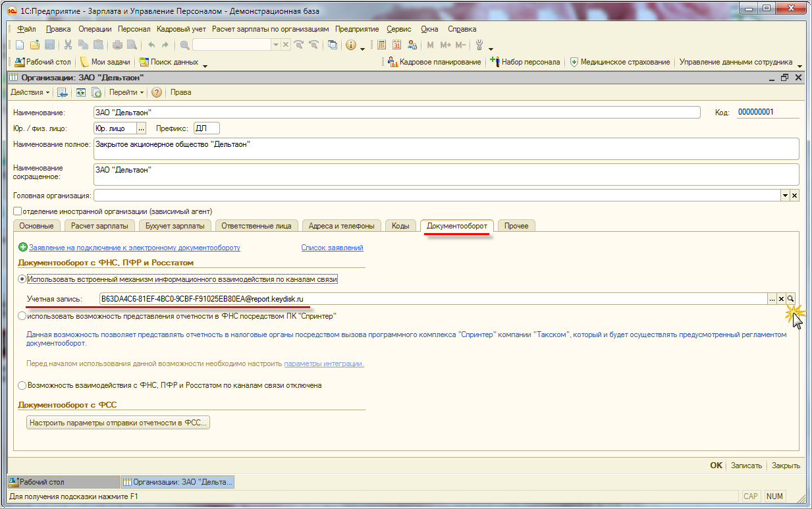The image size is (812, 509).
Task: Click the Copy-to-new icon in the form toolbar
Action: pos(96,93)
